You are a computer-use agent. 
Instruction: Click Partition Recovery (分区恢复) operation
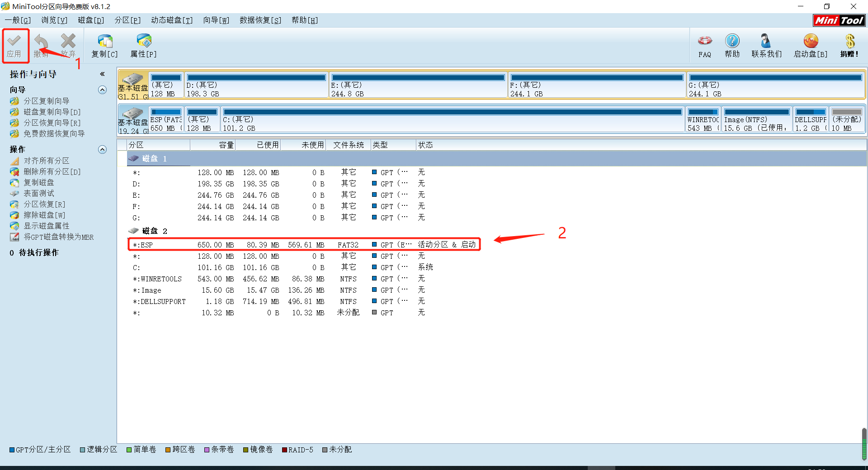tap(44, 204)
